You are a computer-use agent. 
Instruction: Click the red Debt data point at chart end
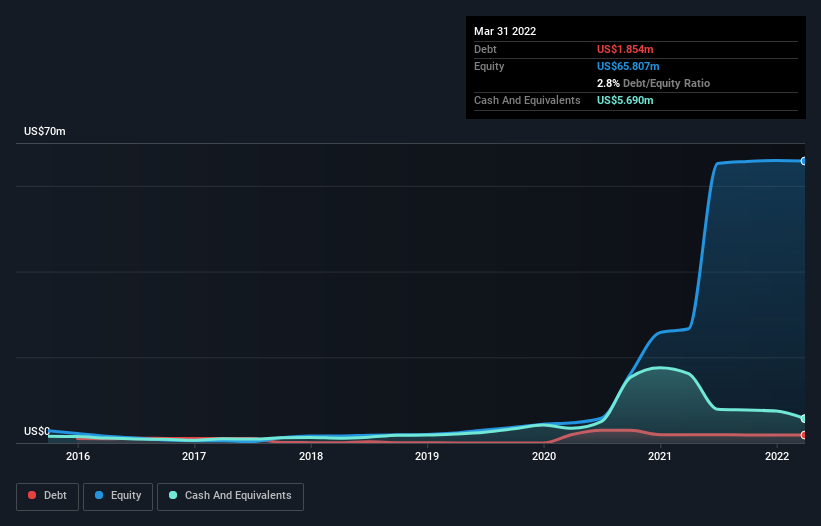(804, 435)
